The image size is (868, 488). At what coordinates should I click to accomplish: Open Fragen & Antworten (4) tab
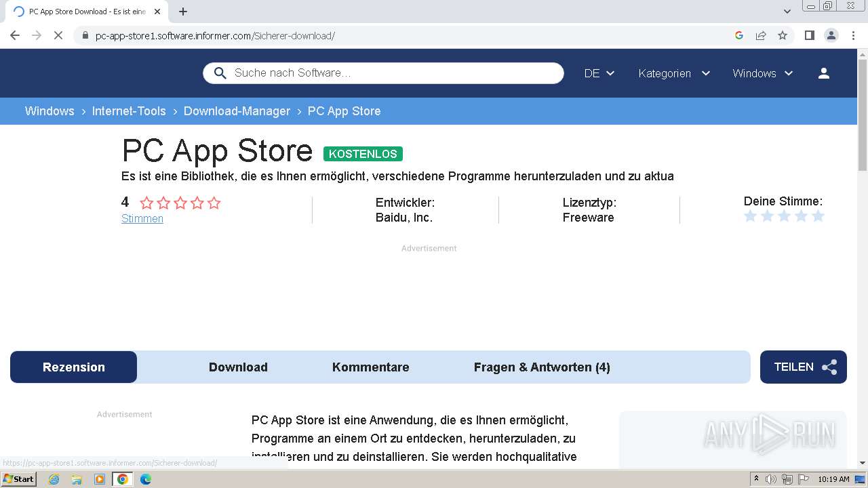pos(542,367)
